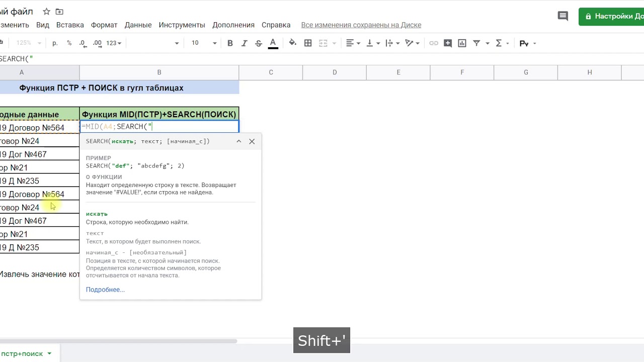Screen dimensions: 644x362
Task: Collapse the SEARCH function help tooltip
Action: pos(239,141)
